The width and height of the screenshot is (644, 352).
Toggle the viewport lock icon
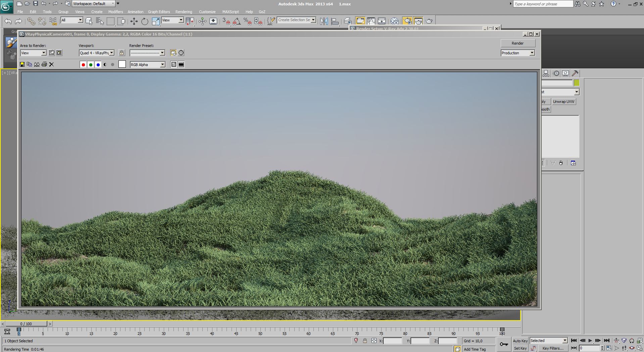pos(121,53)
